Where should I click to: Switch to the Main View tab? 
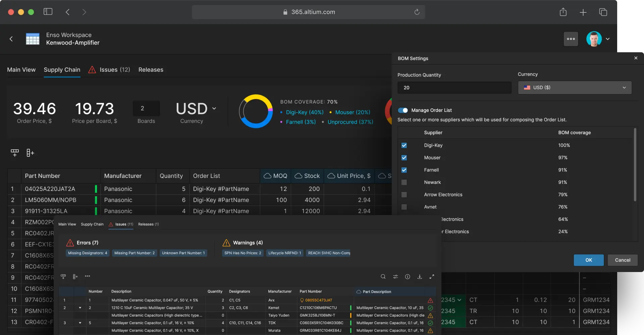pos(21,70)
